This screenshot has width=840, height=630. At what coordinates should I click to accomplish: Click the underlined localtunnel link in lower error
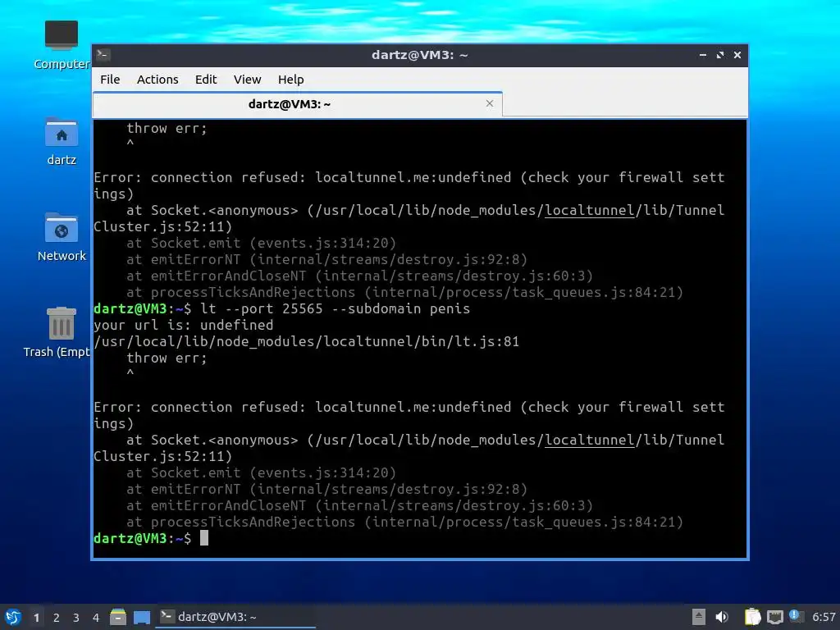(589, 440)
